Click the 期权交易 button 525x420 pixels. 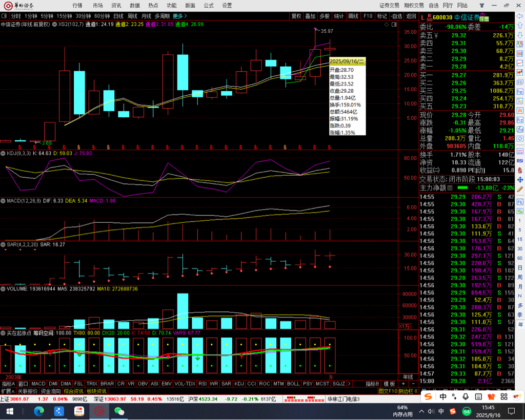[414, 5]
